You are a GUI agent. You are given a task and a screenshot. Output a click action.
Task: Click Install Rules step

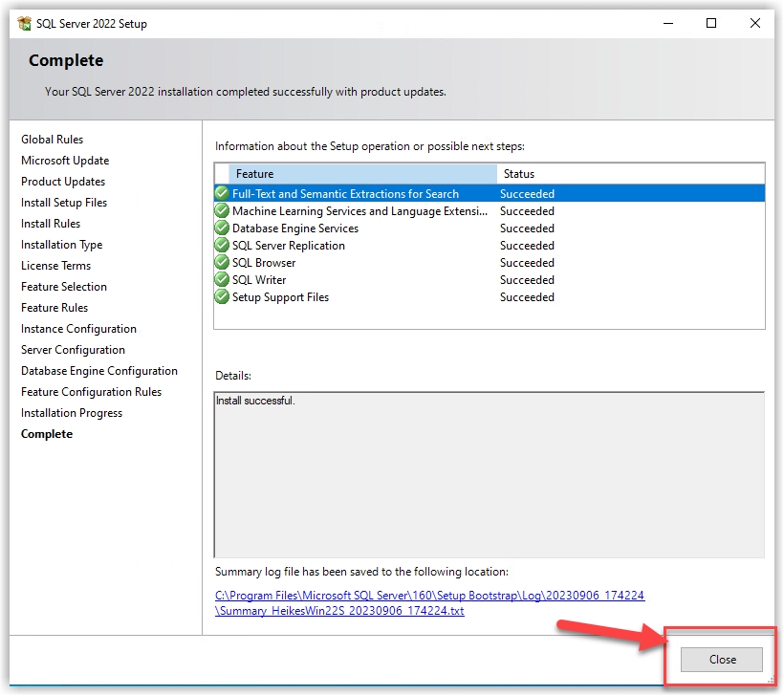click(x=51, y=224)
